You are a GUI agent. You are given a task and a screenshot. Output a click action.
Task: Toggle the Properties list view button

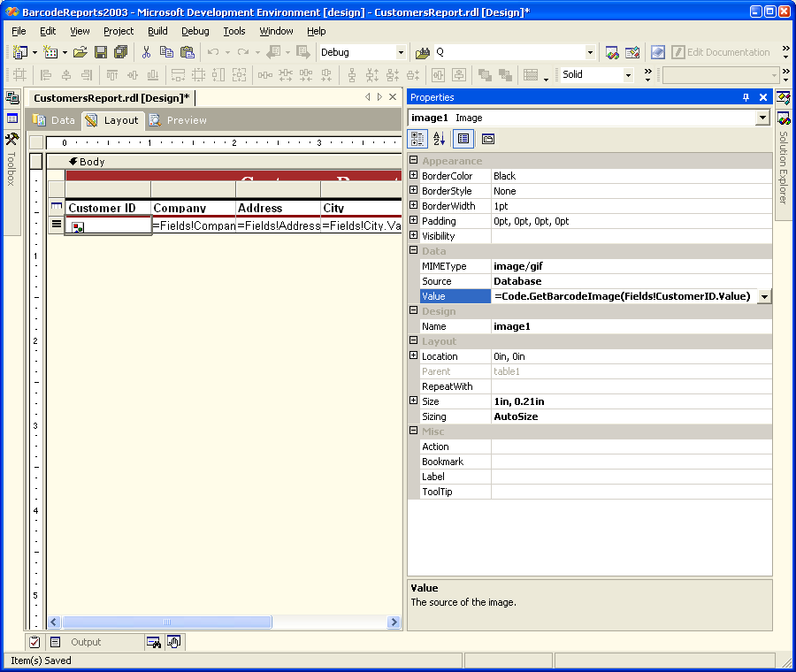coord(463,139)
